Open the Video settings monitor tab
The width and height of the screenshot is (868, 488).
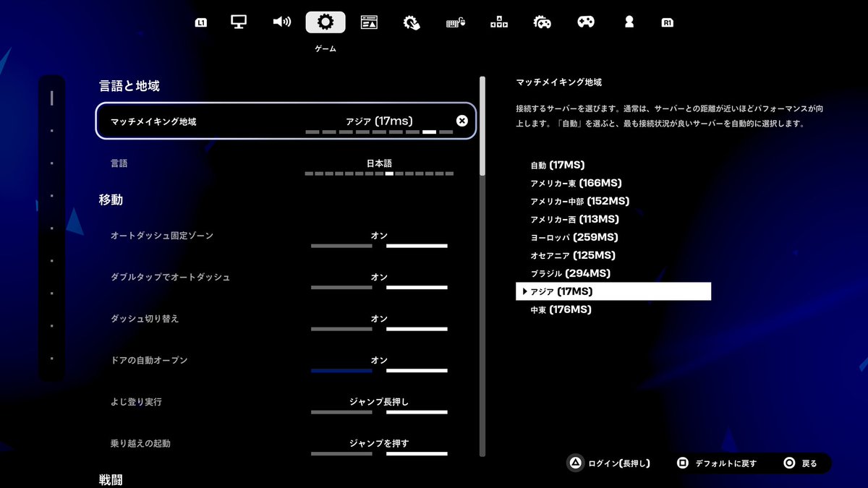[x=239, y=22]
